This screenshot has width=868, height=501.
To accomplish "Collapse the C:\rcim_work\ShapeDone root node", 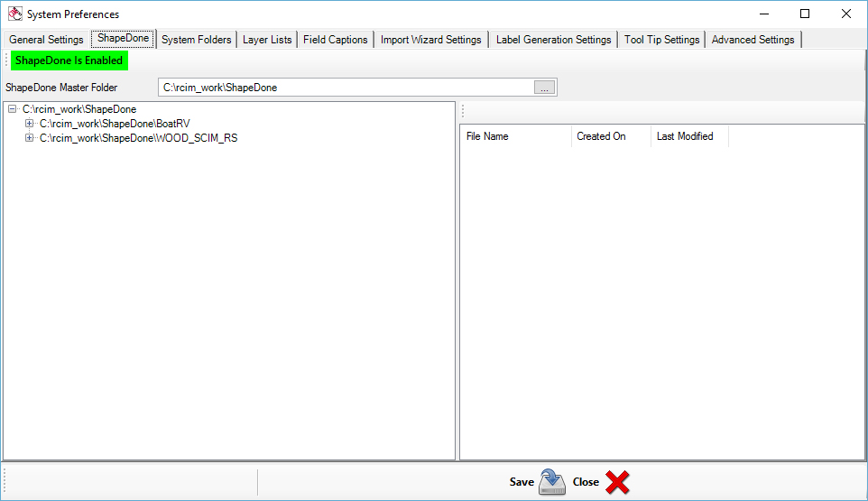I will tap(12, 109).
